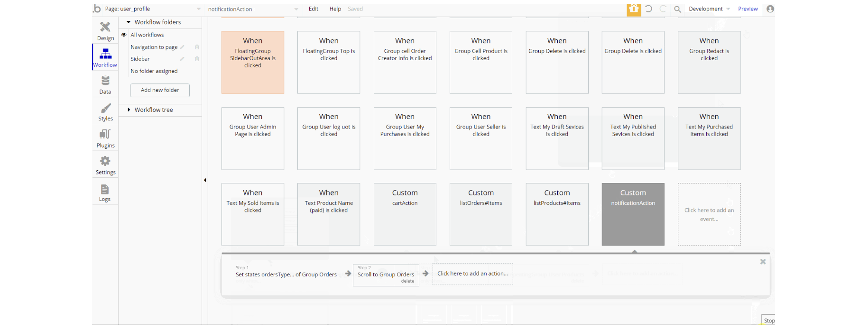The image size is (868, 329).
Task: Collapse the Workflow folders section
Action: click(129, 22)
